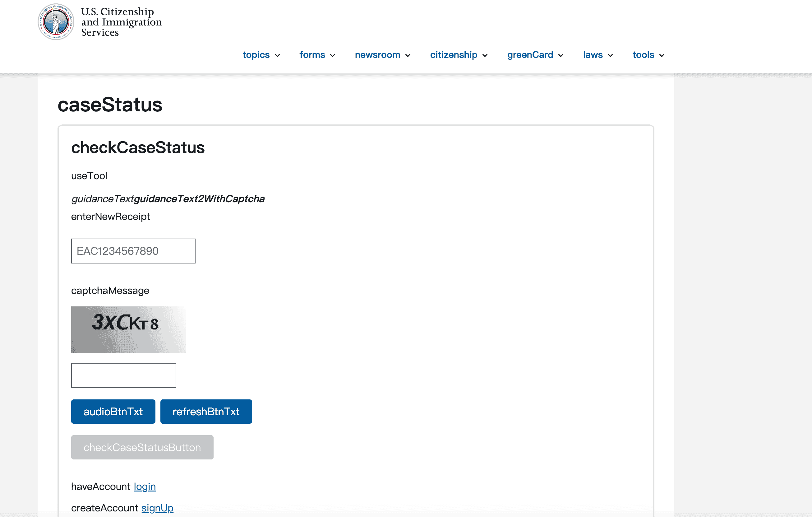The image size is (812, 517).
Task: Click the 3XCKT8 captcha image
Action: point(128,330)
